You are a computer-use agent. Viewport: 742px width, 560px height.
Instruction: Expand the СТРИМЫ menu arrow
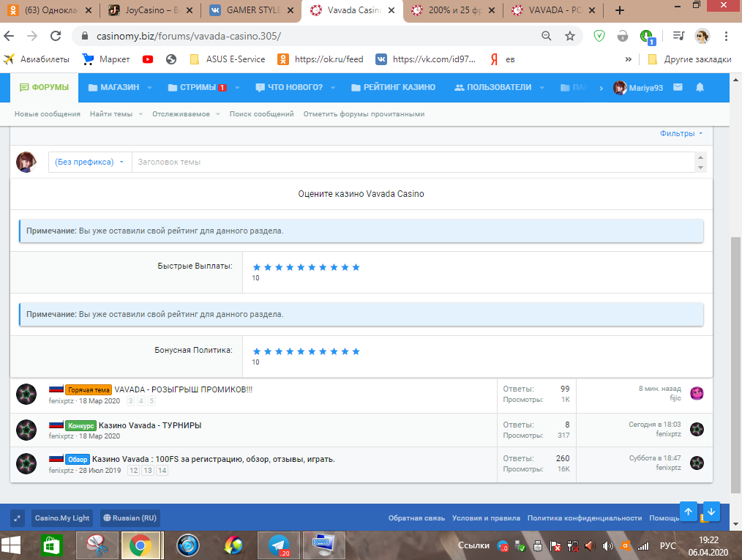(237, 88)
